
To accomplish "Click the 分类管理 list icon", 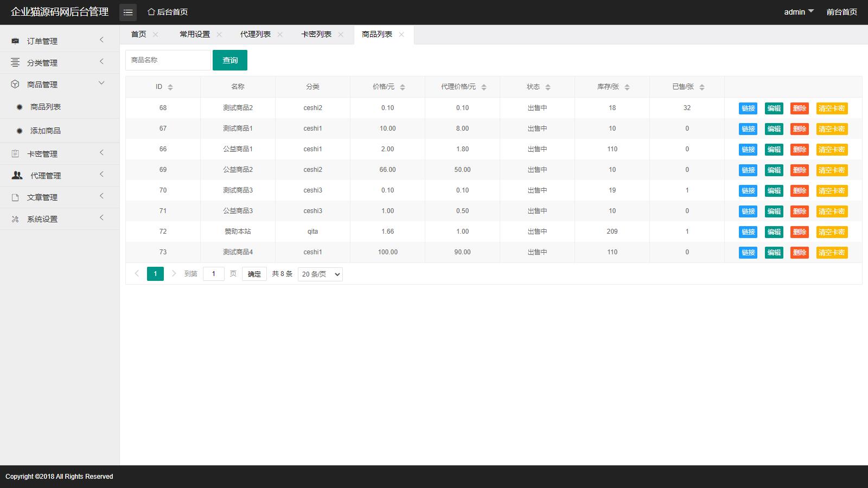I will point(15,63).
